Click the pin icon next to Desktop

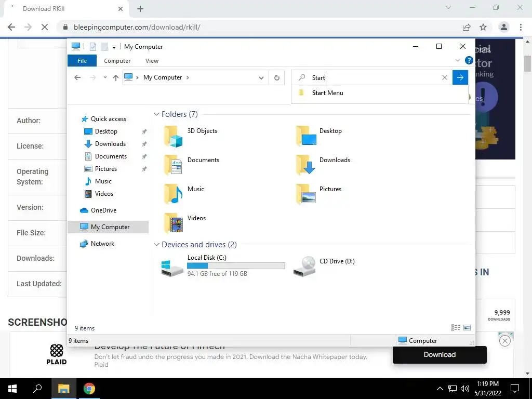point(144,131)
